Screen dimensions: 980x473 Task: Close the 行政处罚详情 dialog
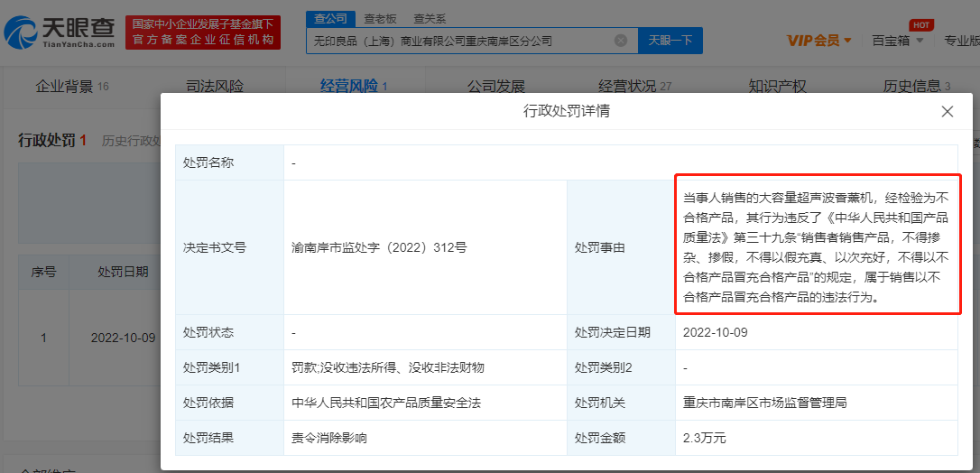pos(947,112)
